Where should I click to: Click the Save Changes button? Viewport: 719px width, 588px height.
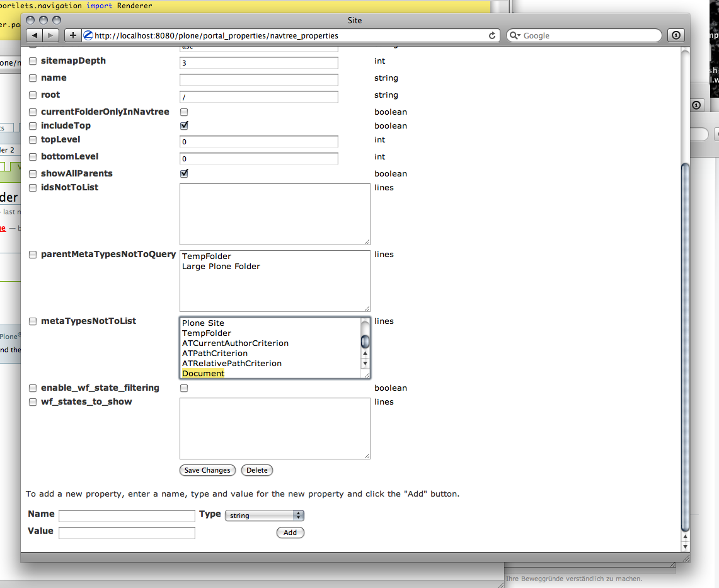tap(207, 470)
